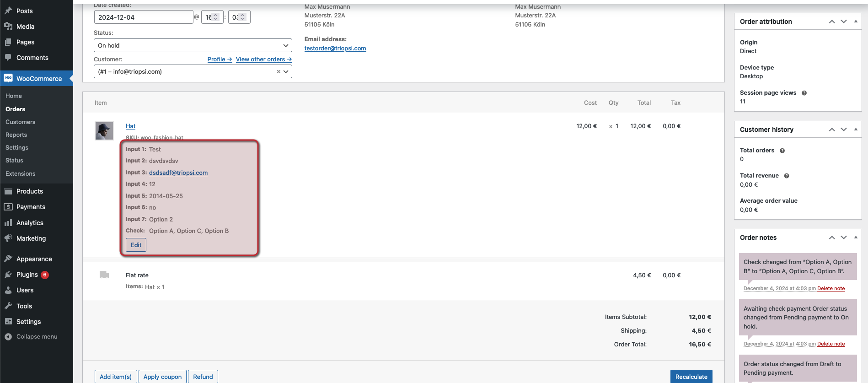Click the testorder@triopsi.com email link

(335, 49)
